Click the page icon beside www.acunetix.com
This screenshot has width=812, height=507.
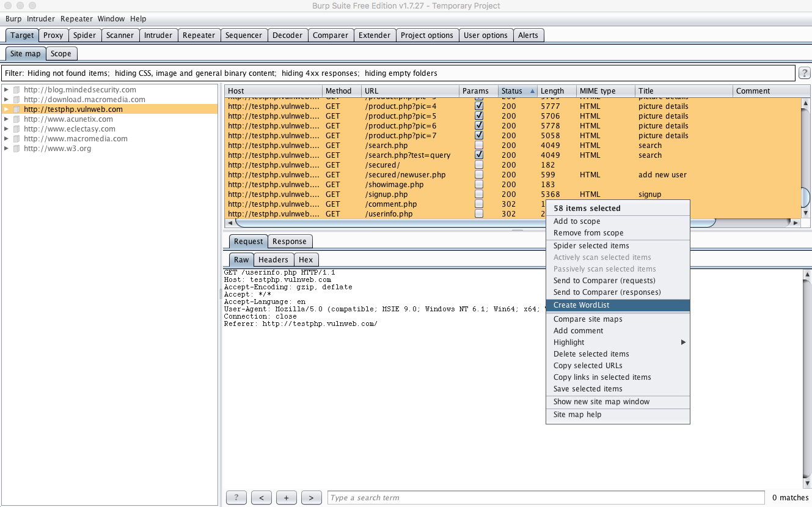16,119
